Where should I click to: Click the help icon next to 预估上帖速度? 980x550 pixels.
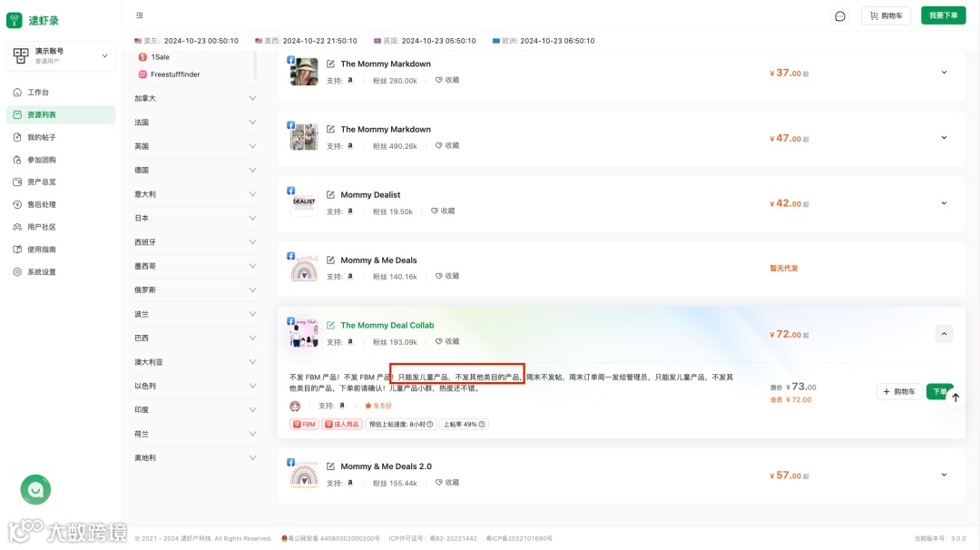[x=430, y=425]
